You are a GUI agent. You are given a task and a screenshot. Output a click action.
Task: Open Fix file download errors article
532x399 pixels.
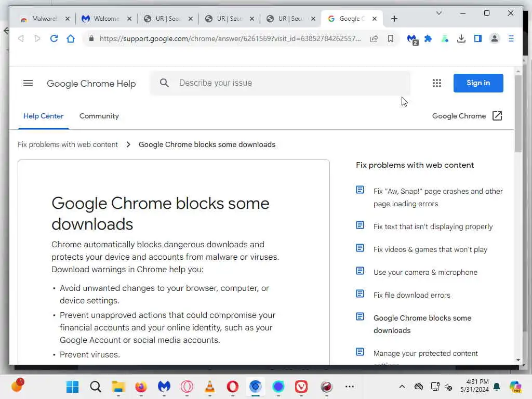coord(411,295)
